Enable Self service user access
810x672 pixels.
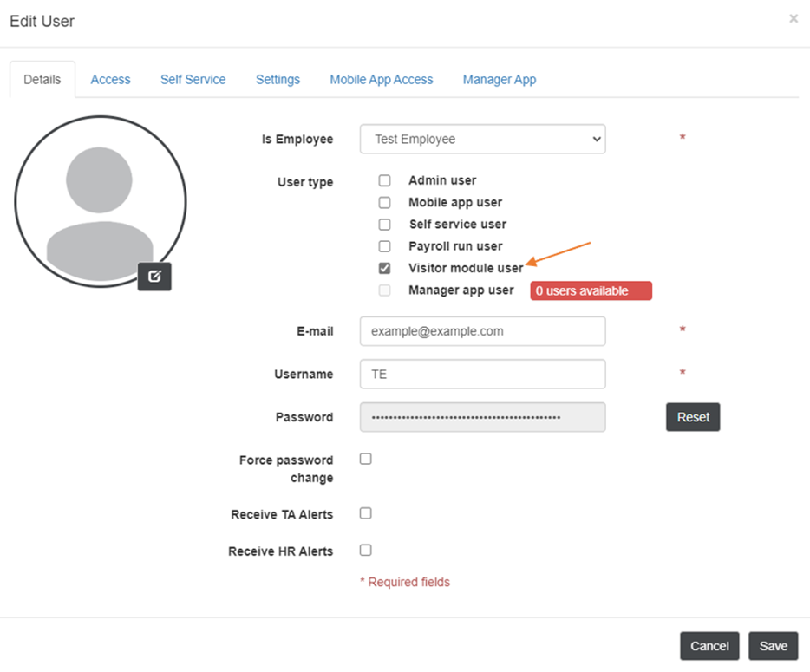tap(384, 224)
